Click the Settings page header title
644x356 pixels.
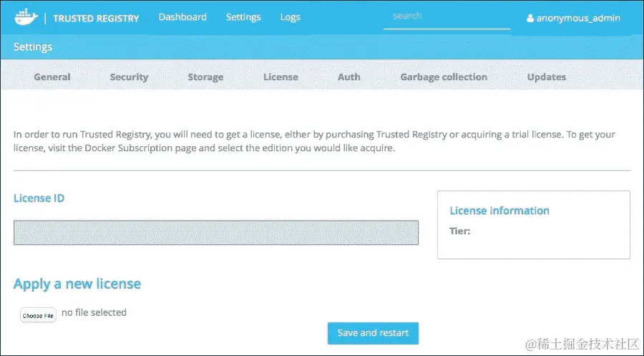pos(33,47)
